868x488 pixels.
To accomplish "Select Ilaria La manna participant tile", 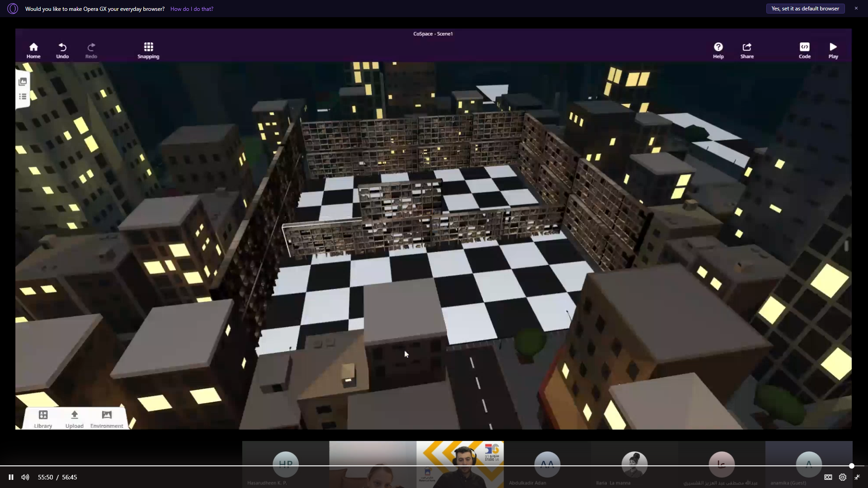I will 634,465.
